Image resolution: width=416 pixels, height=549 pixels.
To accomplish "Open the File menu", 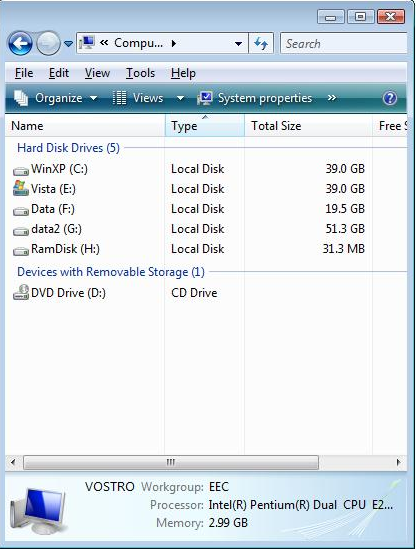I will 24,73.
